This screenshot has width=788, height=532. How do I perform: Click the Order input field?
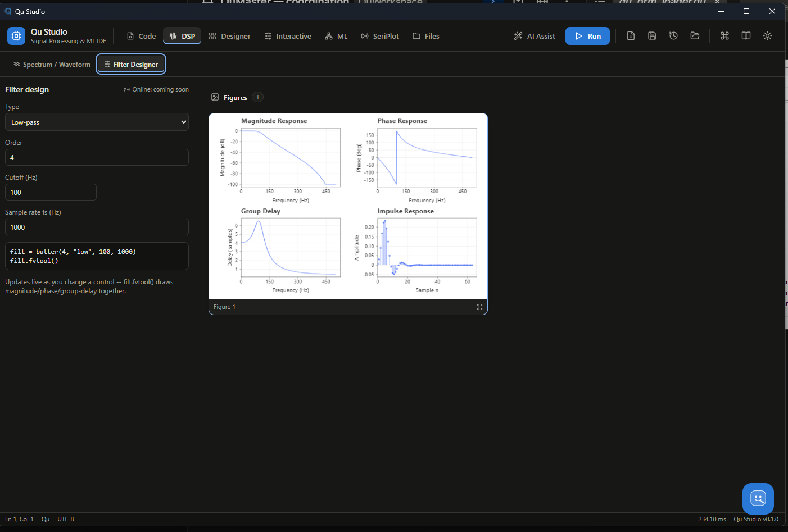[97, 157]
